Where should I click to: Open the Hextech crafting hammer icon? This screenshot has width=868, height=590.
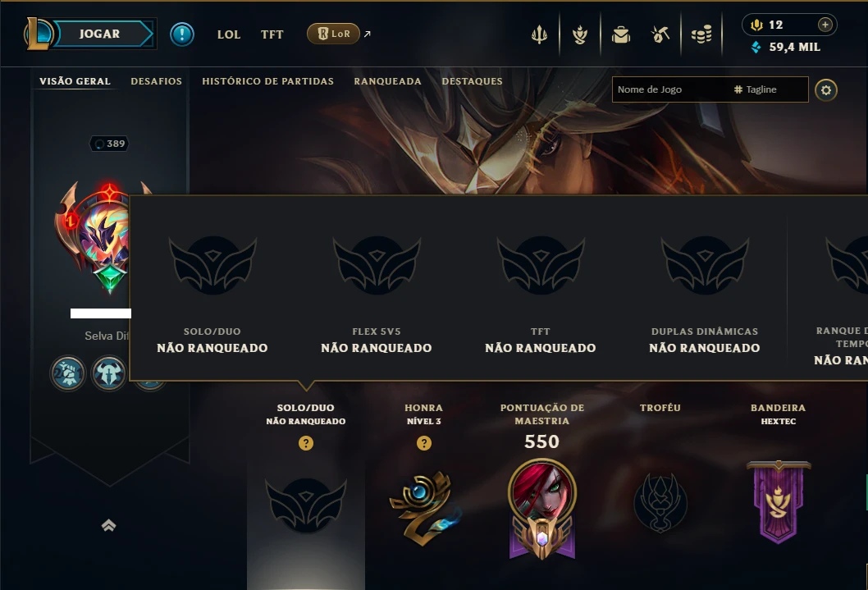click(660, 34)
